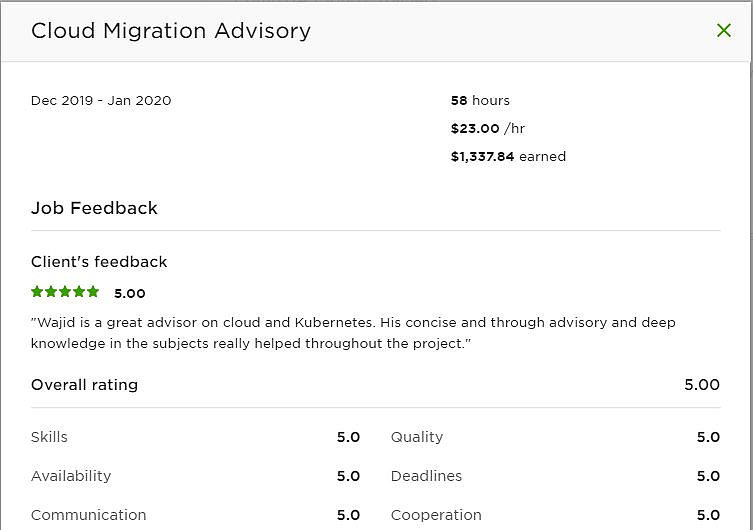Click the 'Overall rating' label

point(85,385)
